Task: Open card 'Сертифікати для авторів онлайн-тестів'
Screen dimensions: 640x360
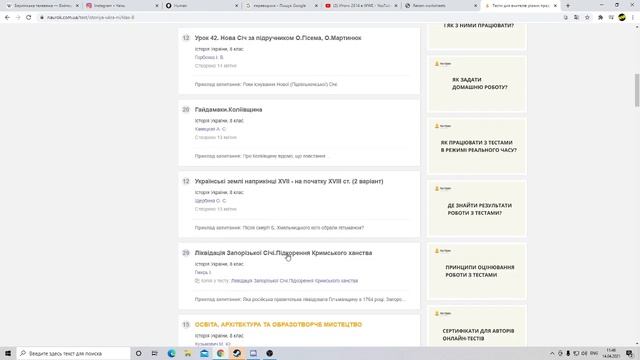Action: pyautogui.click(x=477, y=327)
